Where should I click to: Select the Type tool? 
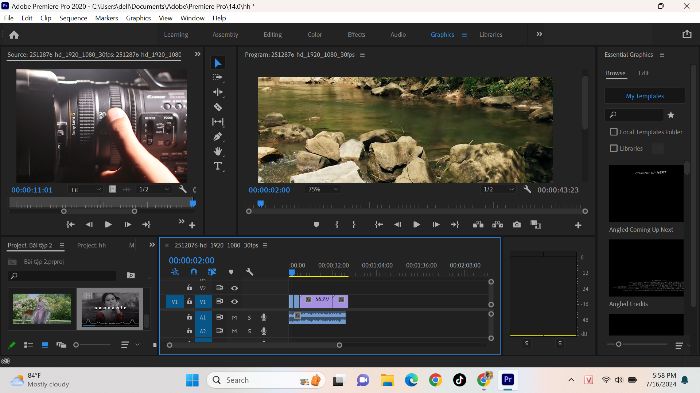pyautogui.click(x=218, y=166)
